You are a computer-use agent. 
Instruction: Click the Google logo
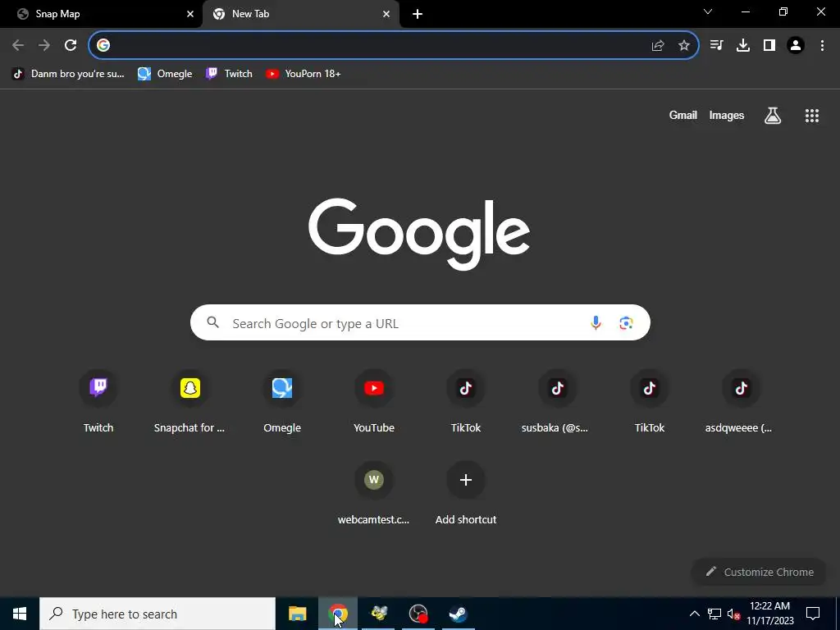click(x=419, y=234)
